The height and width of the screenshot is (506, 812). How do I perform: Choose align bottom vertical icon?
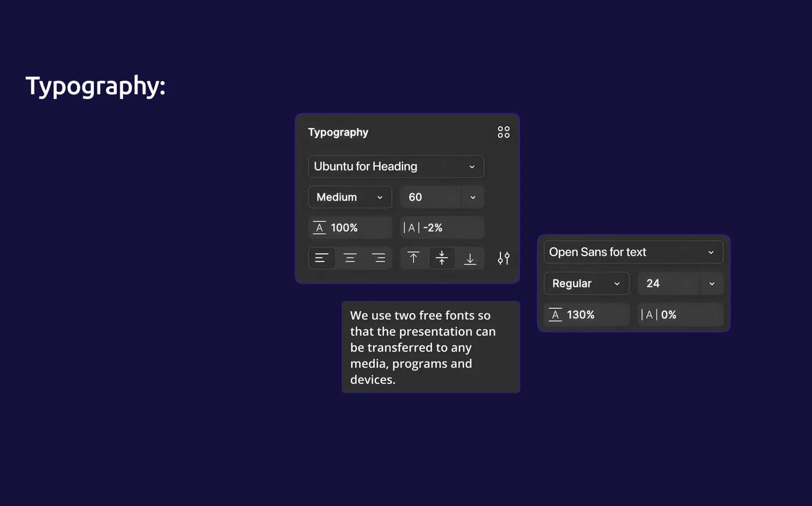coord(470,258)
